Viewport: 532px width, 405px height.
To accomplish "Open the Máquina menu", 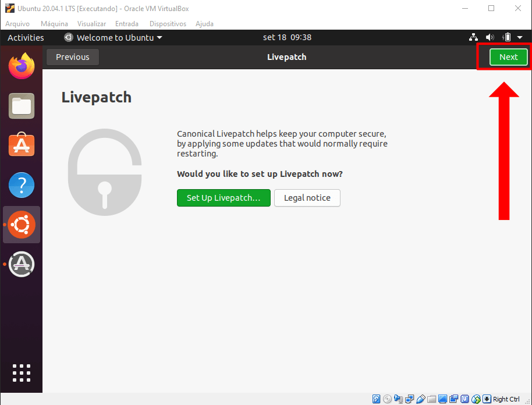I will click(54, 24).
